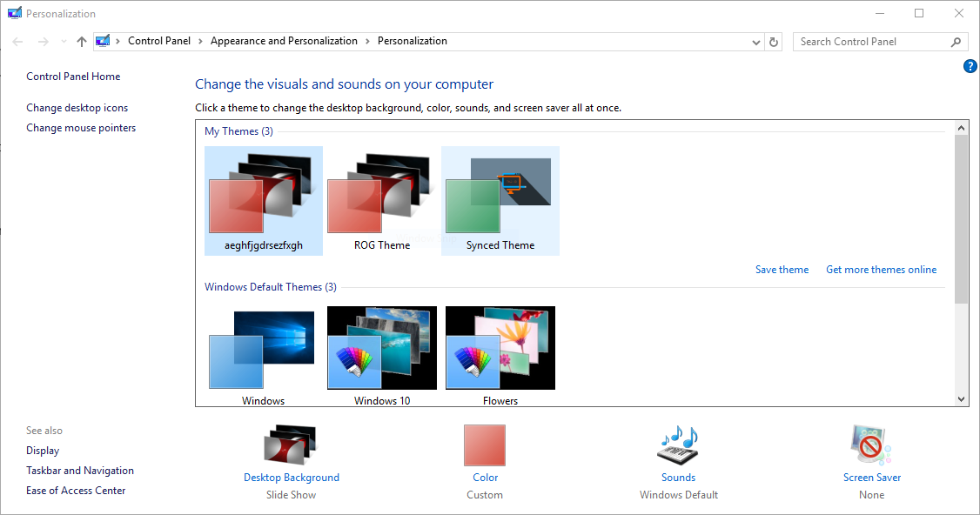
Task: Open Help question mark icon
Action: click(x=970, y=66)
